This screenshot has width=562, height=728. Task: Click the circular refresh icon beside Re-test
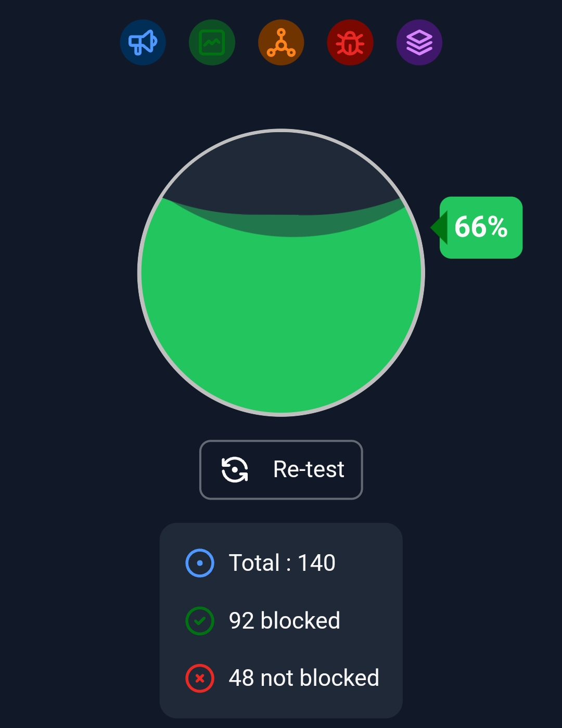click(235, 470)
